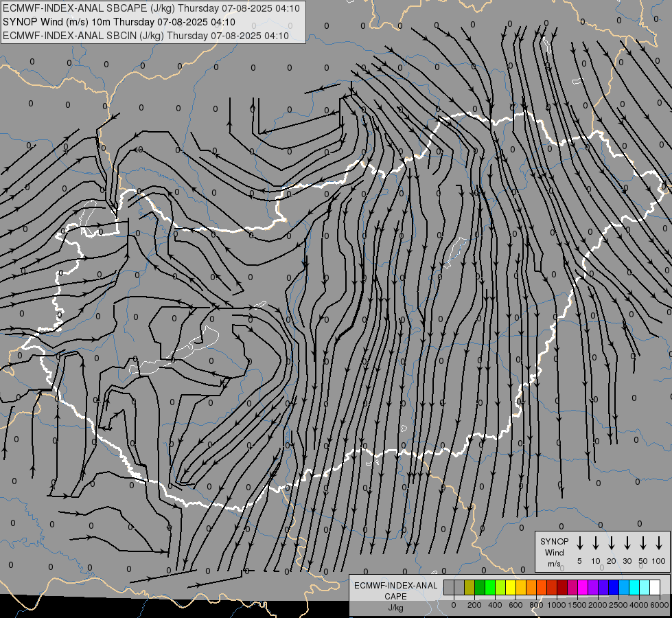Click the 5 m/s value in wind legend
Viewport: 672px width, 618px height.
[x=579, y=561]
